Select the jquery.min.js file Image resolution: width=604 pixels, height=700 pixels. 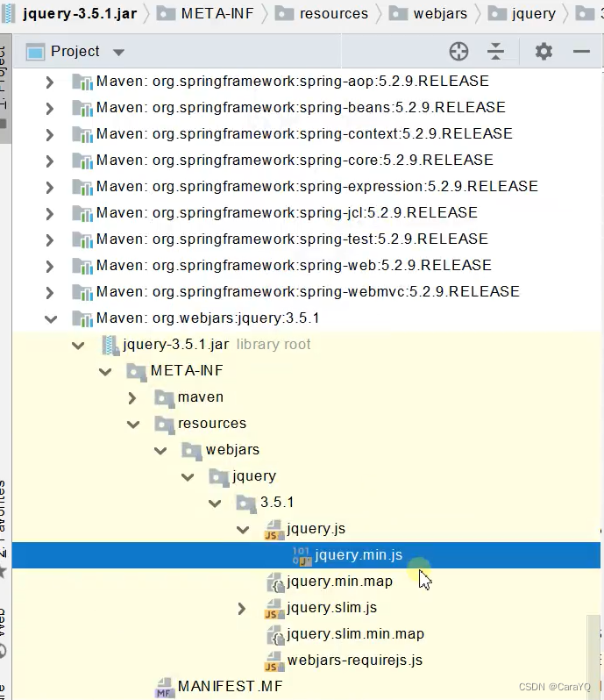pyautogui.click(x=306, y=555)
